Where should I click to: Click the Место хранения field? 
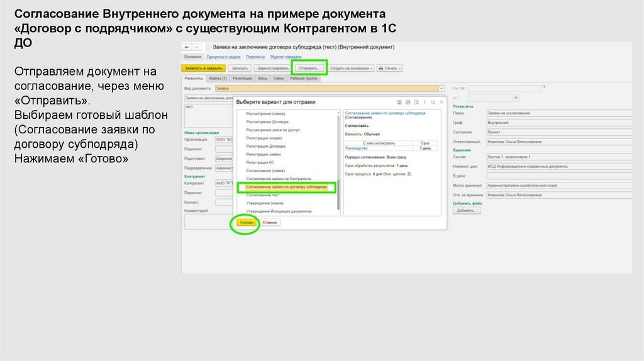pos(559,186)
